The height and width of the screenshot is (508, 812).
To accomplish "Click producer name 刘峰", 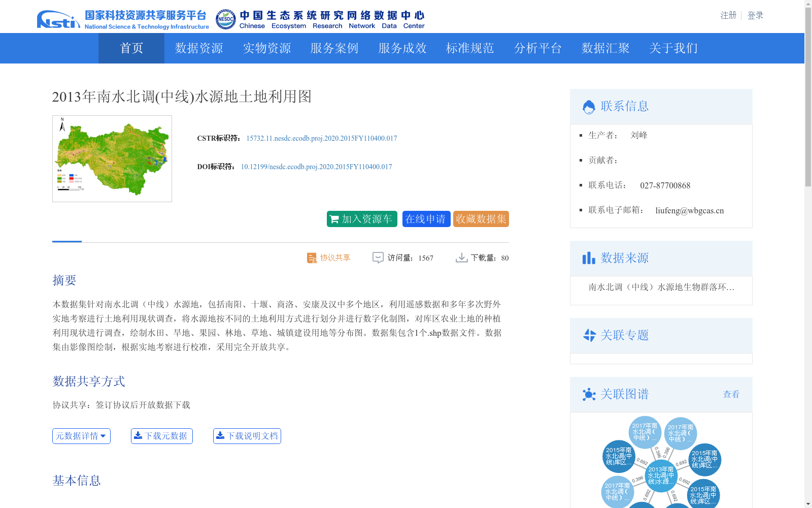I will tap(639, 135).
